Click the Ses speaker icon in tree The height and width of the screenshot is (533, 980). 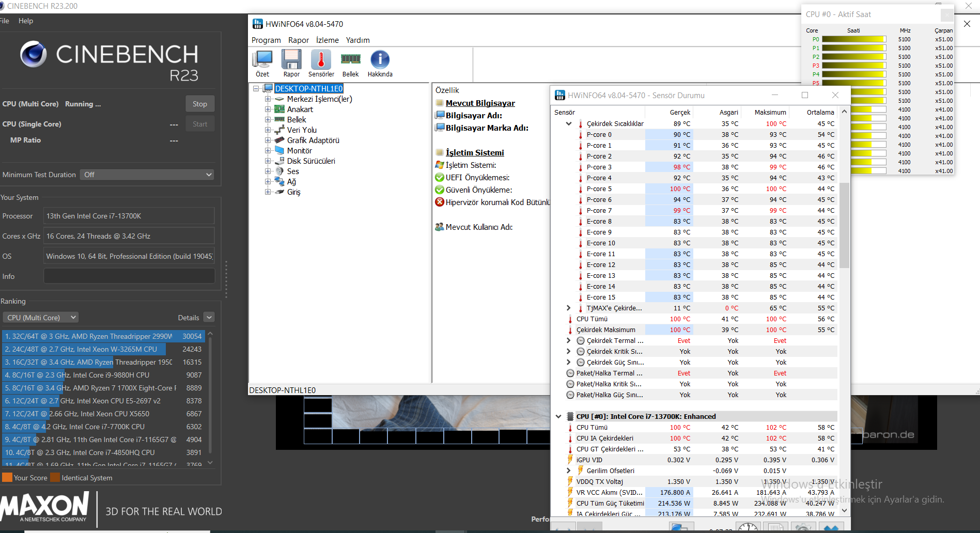pos(279,171)
